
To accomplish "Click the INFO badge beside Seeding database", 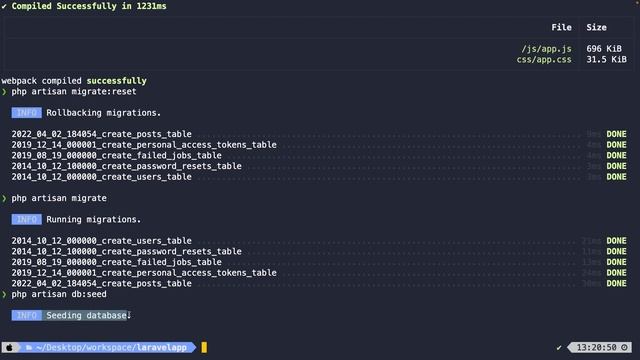I will tap(27, 315).
